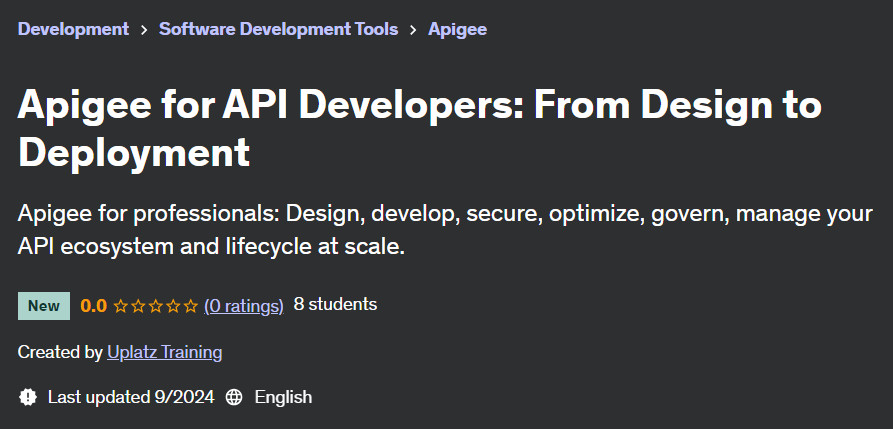Click the 0.0 rating score
Image resolution: width=893 pixels, height=429 pixels.
[x=93, y=307]
